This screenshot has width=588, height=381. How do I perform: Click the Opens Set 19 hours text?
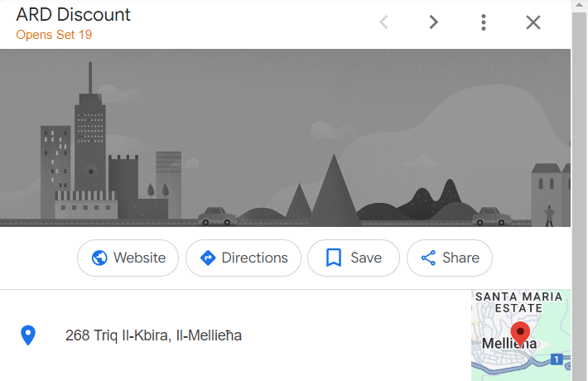point(54,35)
